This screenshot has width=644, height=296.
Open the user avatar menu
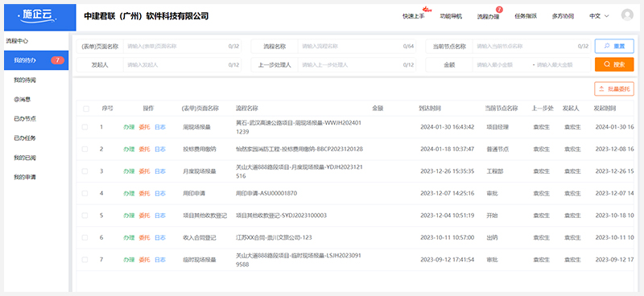[627, 15]
